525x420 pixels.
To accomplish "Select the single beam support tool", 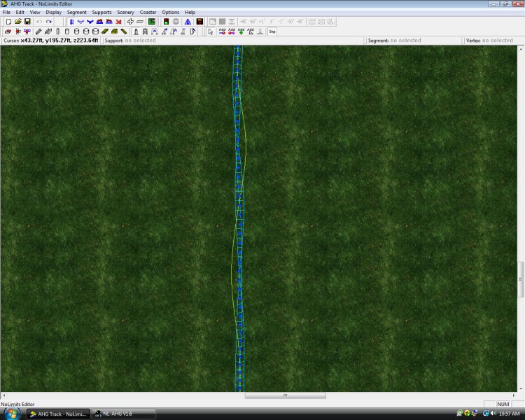I will [x=38, y=31].
